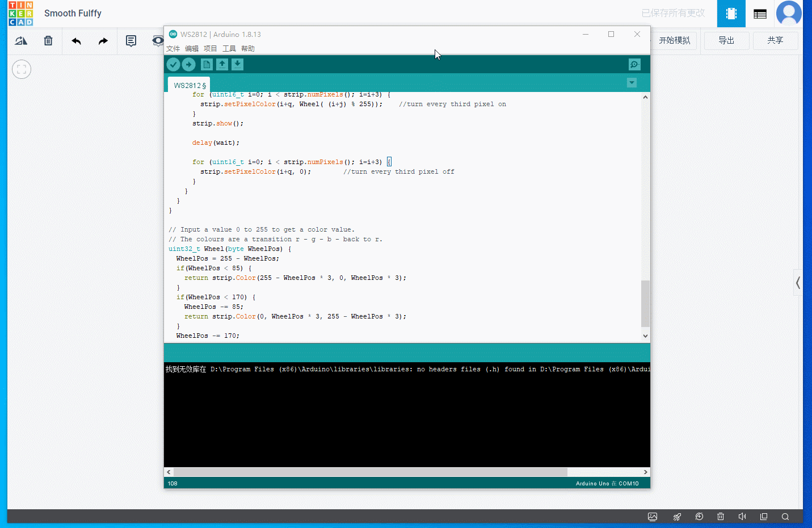The image size is (812, 528).
Task: Click the editor scroll-down arrow
Action: pyautogui.click(x=645, y=336)
